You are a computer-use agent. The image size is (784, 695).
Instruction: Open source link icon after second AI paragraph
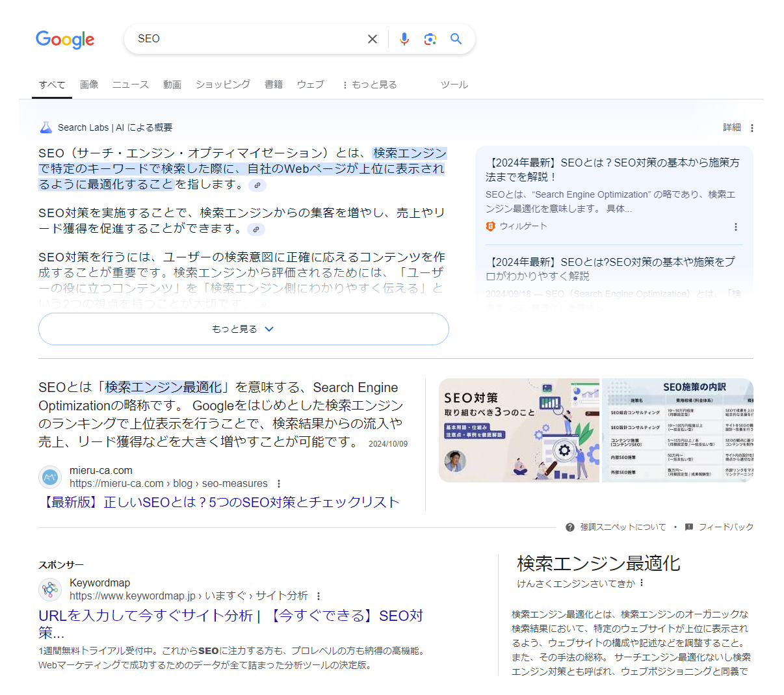tap(256, 229)
